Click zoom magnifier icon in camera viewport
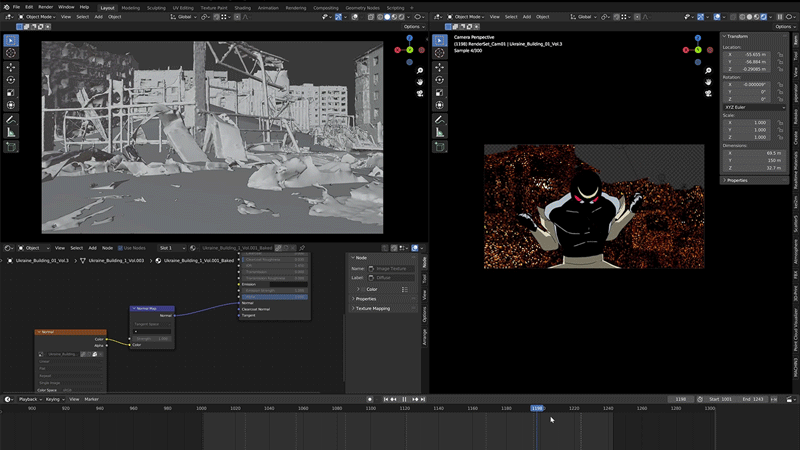800x450 pixels. pos(708,71)
